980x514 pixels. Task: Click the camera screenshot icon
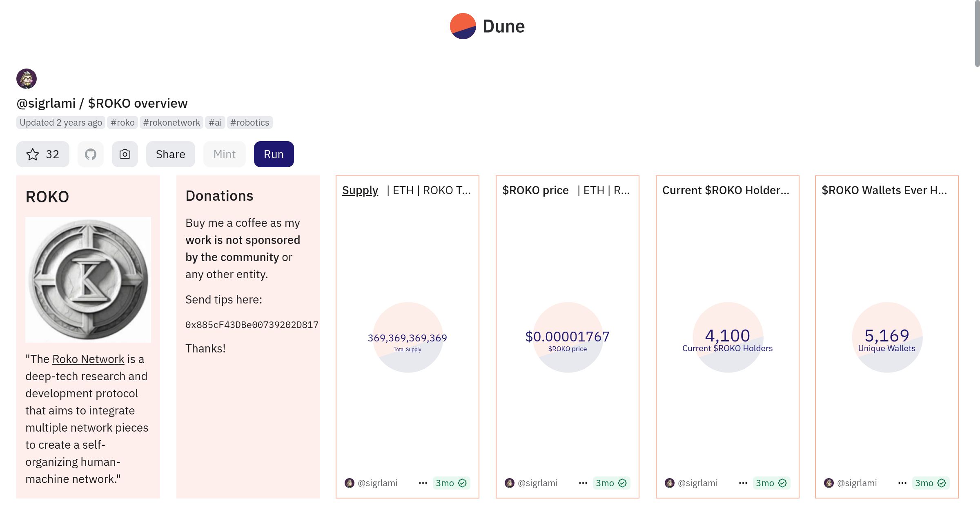pos(125,154)
